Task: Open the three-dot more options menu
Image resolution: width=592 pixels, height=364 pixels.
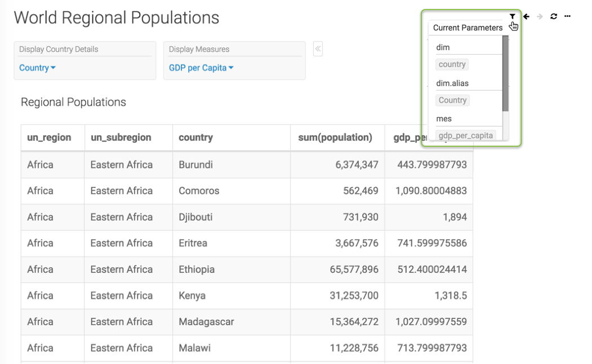Action: coord(567,16)
